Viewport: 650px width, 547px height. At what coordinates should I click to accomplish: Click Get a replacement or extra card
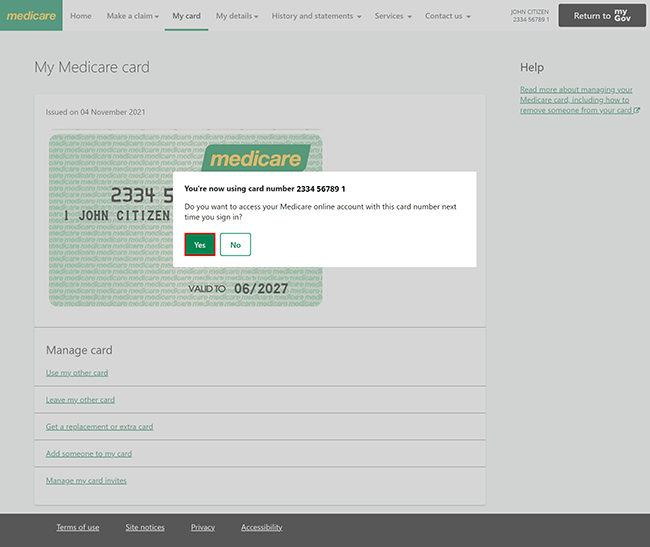click(99, 427)
